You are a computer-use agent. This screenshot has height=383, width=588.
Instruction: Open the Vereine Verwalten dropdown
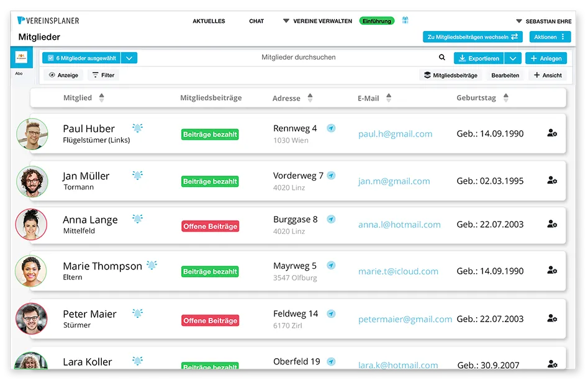(317, 21)
